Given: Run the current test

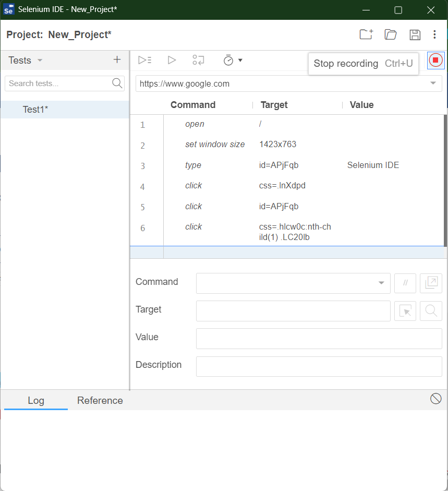Looking at the screenshot, I should tap(172, 60).
